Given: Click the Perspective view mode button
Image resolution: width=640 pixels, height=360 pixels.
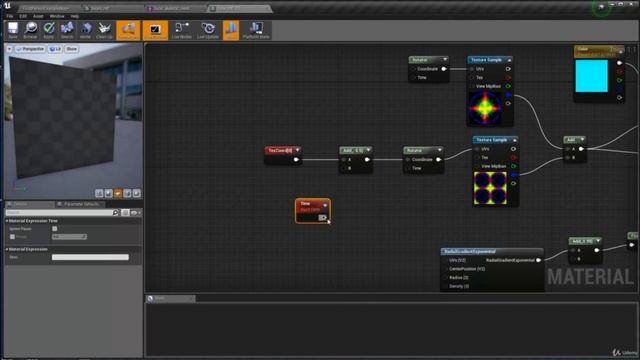Looking at the screenshot, I should click(x=30, y=49).
